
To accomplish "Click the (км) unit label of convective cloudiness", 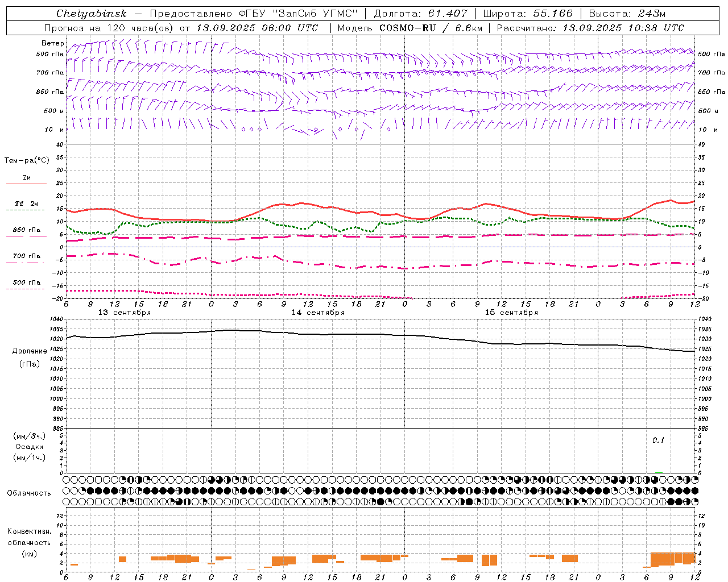I will (x=30, y=554).
